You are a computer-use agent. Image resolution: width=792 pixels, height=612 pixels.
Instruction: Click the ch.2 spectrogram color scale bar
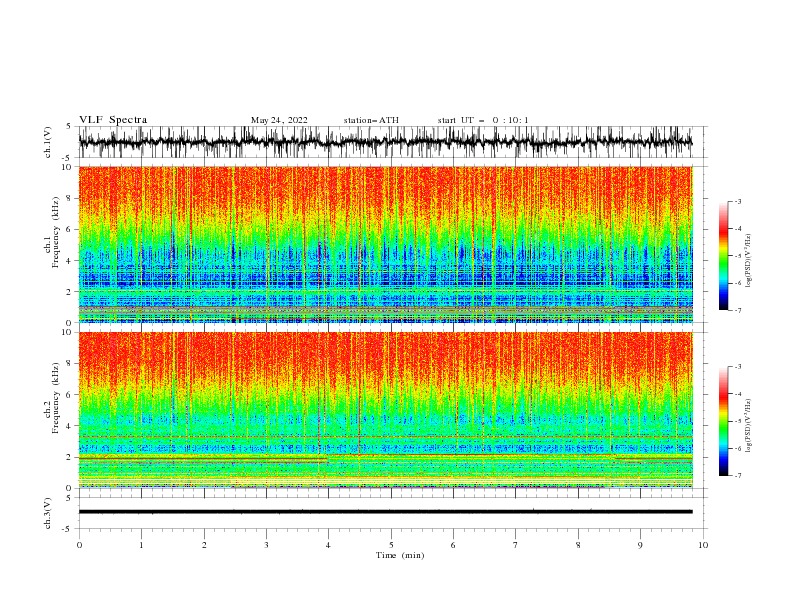(x=723, y=421)
